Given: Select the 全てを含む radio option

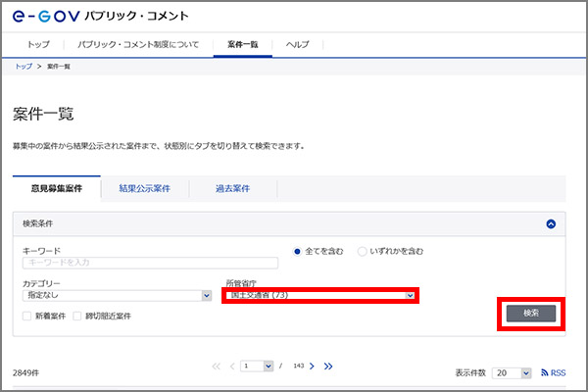Looking at the screenshot, I should [x=299, y=251].
